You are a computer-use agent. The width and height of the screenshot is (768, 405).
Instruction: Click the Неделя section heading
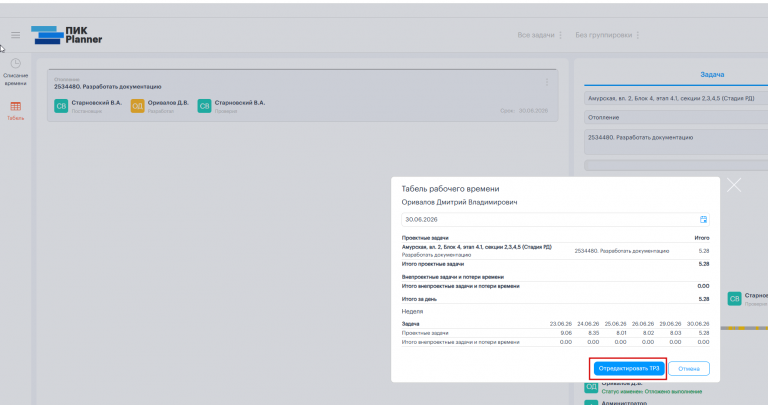[x=412, y=311]
